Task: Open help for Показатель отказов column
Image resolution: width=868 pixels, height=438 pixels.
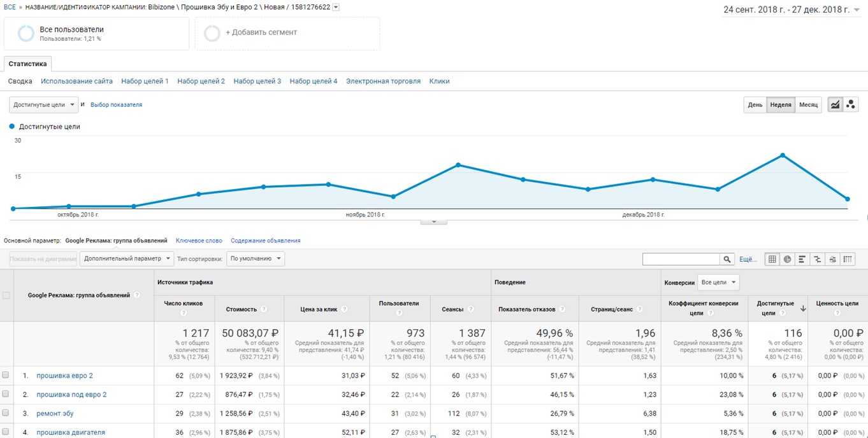Action: (x=562, y=309)
